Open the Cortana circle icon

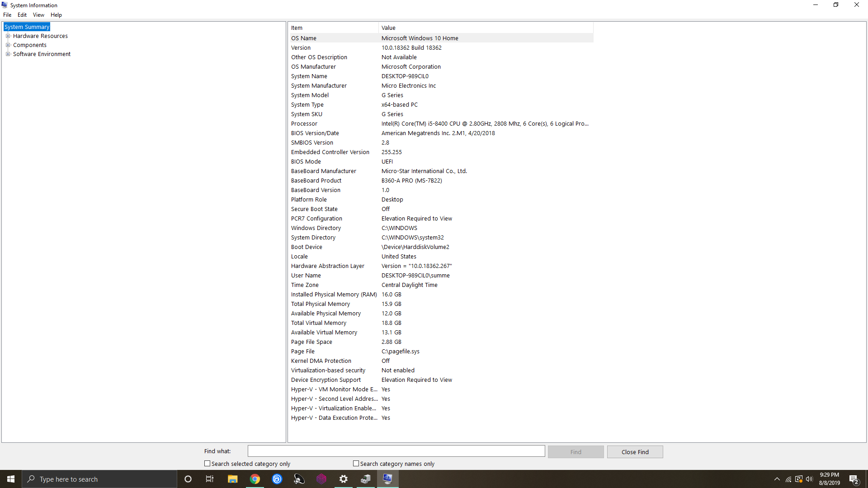point(188,479)
